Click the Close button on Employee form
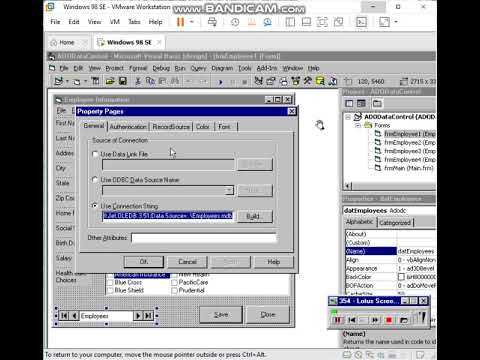 (268, 314)
